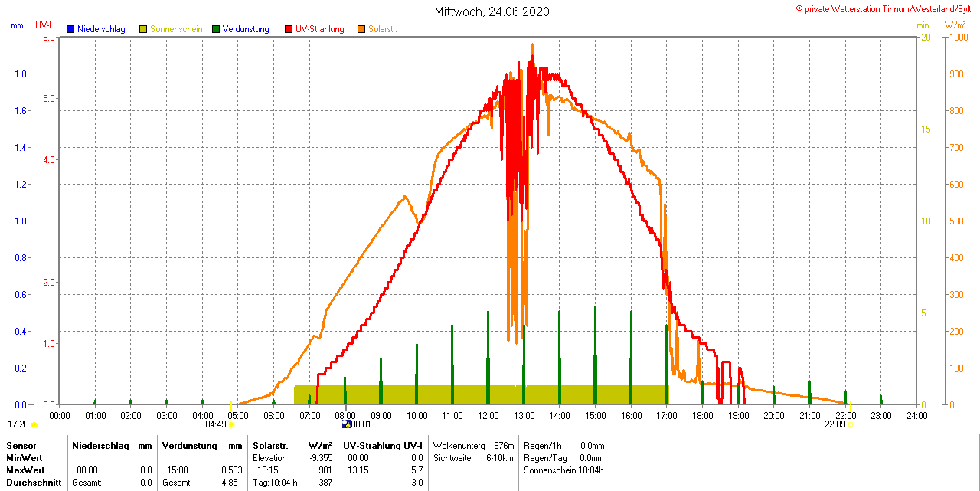980x491 pixels.
Task: Click the Verdunstung max value 0.533
Action: [x=232, y=470]
